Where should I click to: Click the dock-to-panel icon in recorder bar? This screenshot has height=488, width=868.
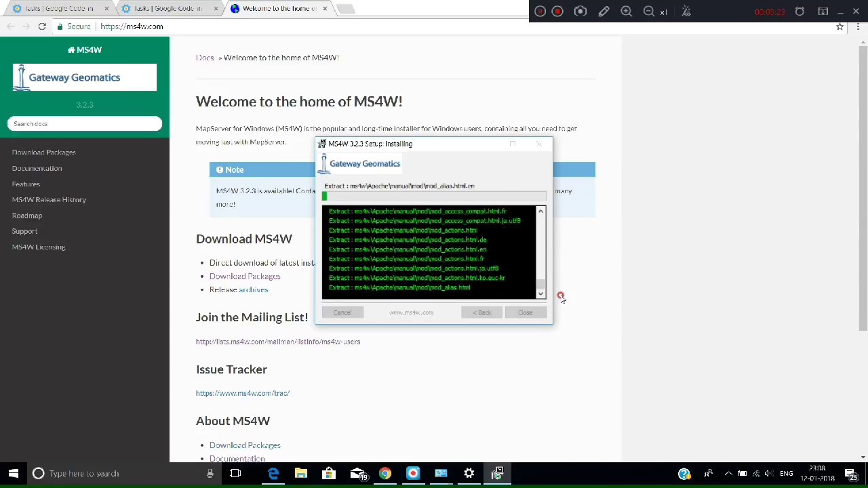(x=823, y=12)
